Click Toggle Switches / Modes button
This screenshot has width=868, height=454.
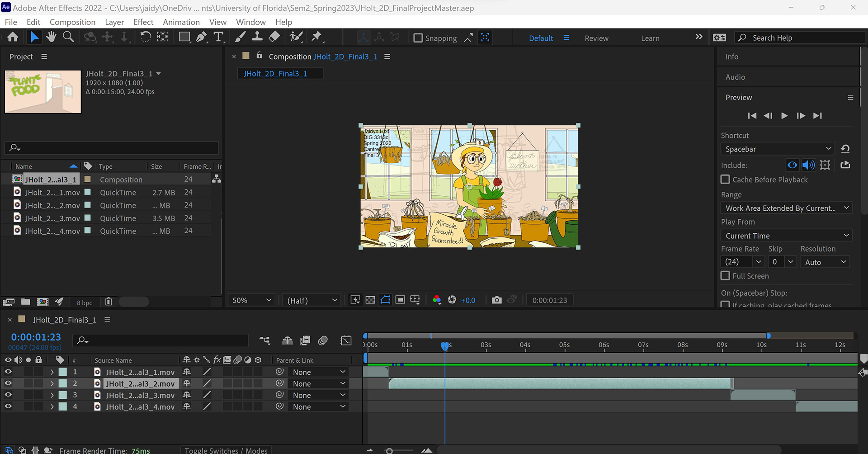coord(226,450)
